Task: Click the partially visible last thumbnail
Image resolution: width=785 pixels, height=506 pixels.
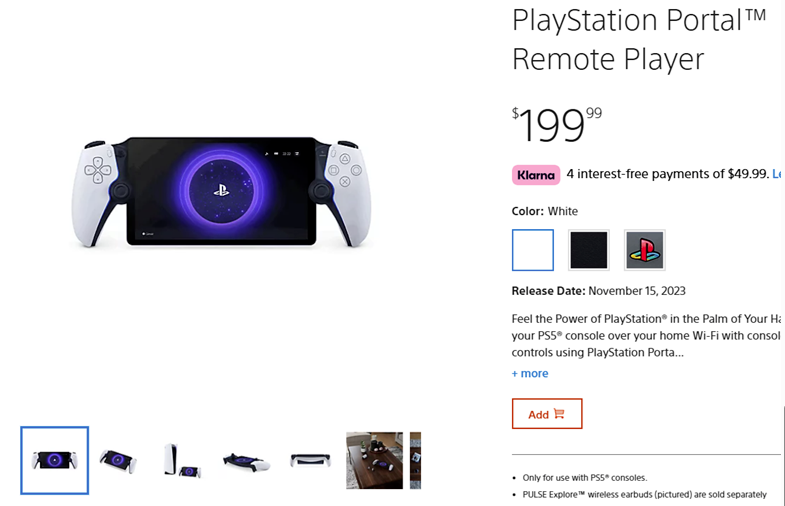Action: (x=415, y=460)
